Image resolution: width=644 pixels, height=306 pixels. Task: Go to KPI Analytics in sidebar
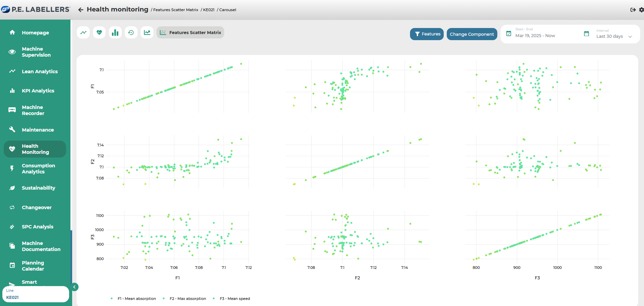(38, 91)
